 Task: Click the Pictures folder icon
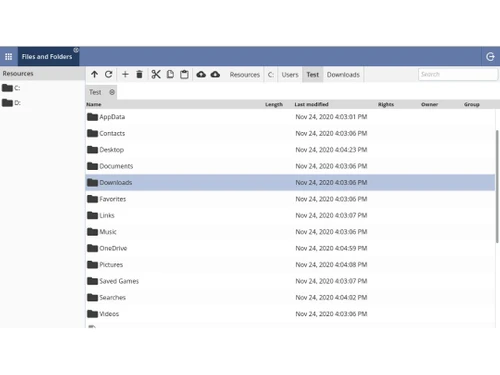coord(92,264)
